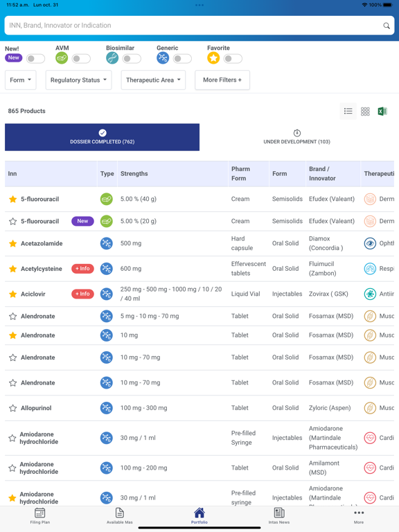Enable the Generic filter switch

182,59
